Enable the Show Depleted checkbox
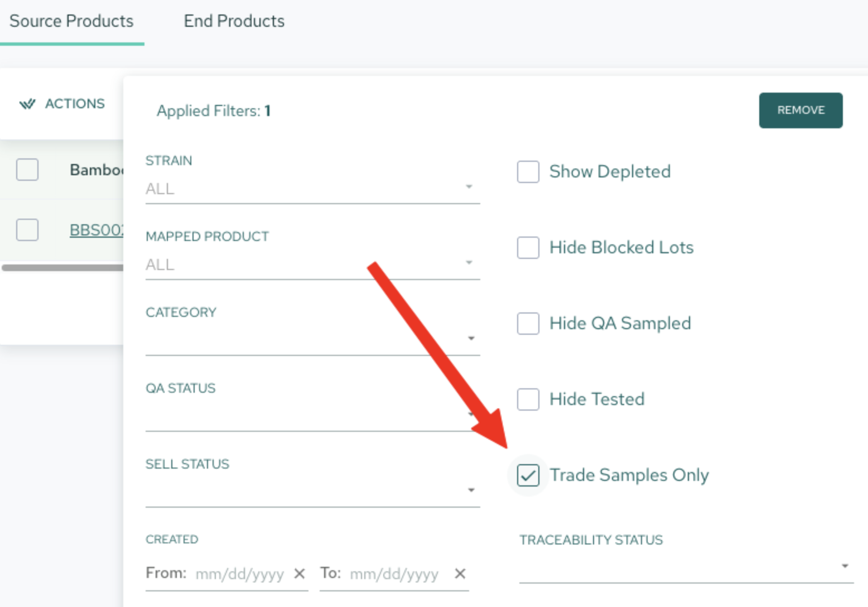 528,171
